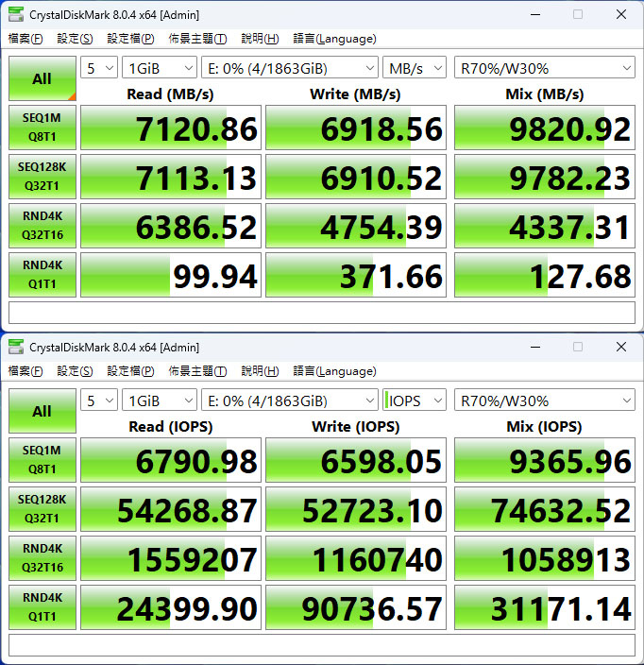Click the 74632.52 IOPS mix result
The height and width of the screenshot is (665, 644).
pos(545,509)
